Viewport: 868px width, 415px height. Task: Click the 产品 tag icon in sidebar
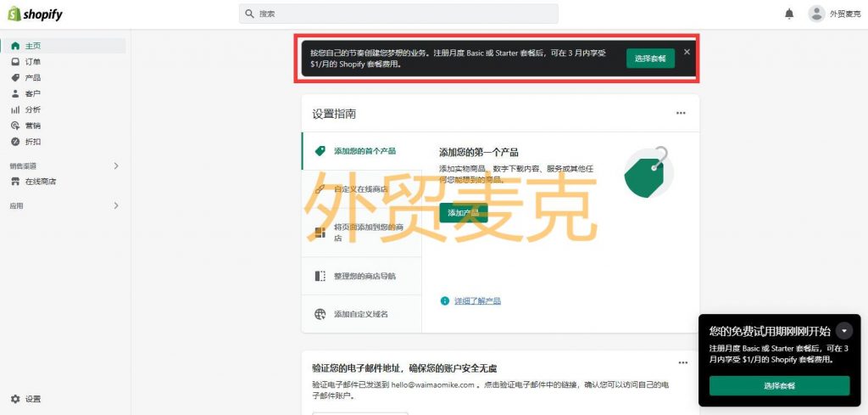[15, 78]
